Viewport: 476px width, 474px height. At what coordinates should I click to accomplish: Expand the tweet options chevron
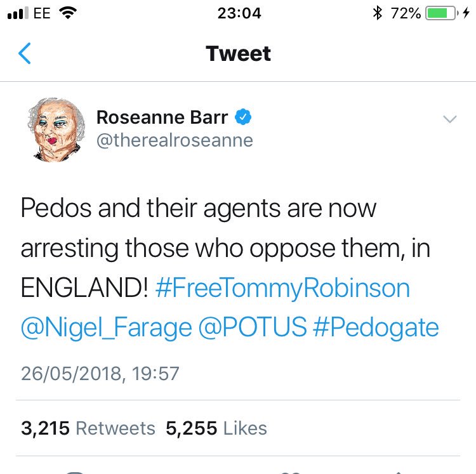[x=449, y=119]
